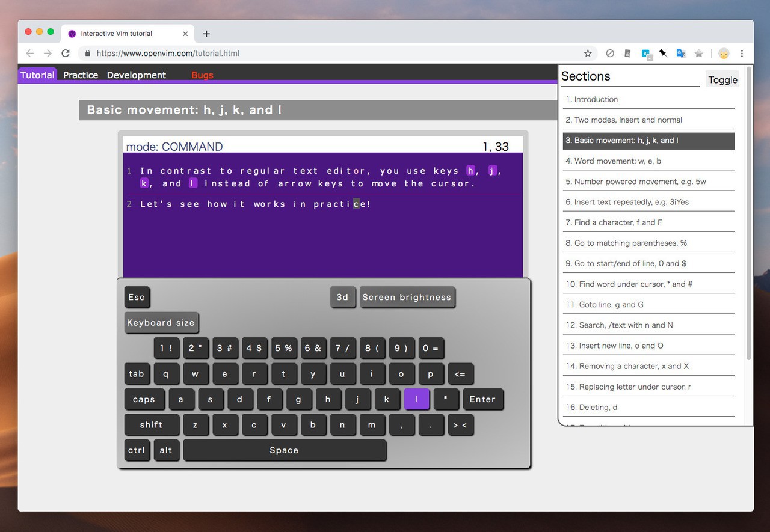
Task: Open the Bugs link
Action: click(202, 75)
